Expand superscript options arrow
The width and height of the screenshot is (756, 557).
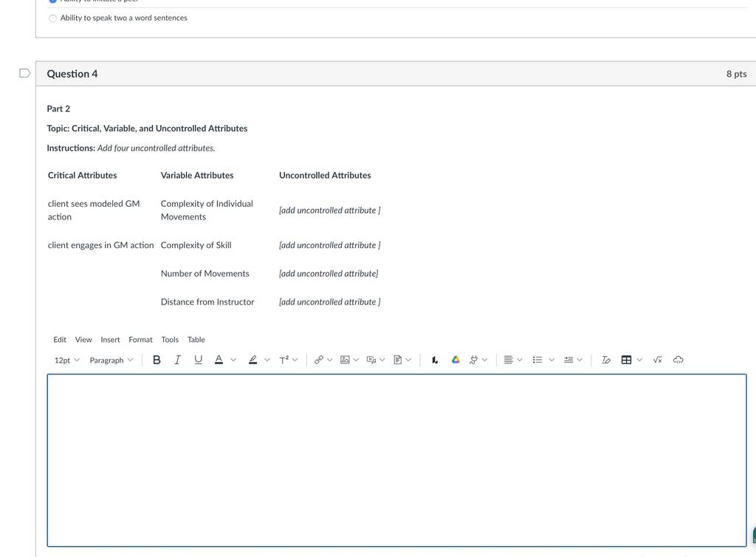[x=295, y=360]
